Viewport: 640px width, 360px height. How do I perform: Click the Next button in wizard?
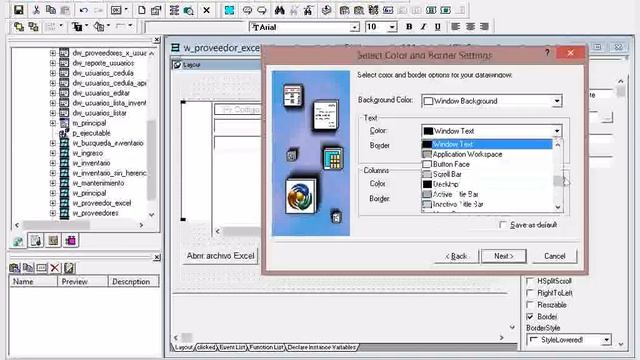pyautogui.click(x=504, y=256)
